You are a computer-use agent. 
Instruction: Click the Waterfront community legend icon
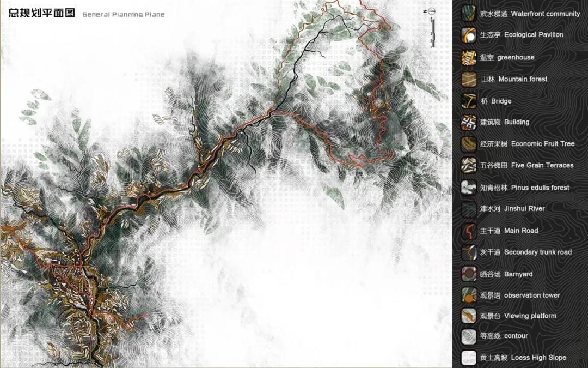coord(469,14)
